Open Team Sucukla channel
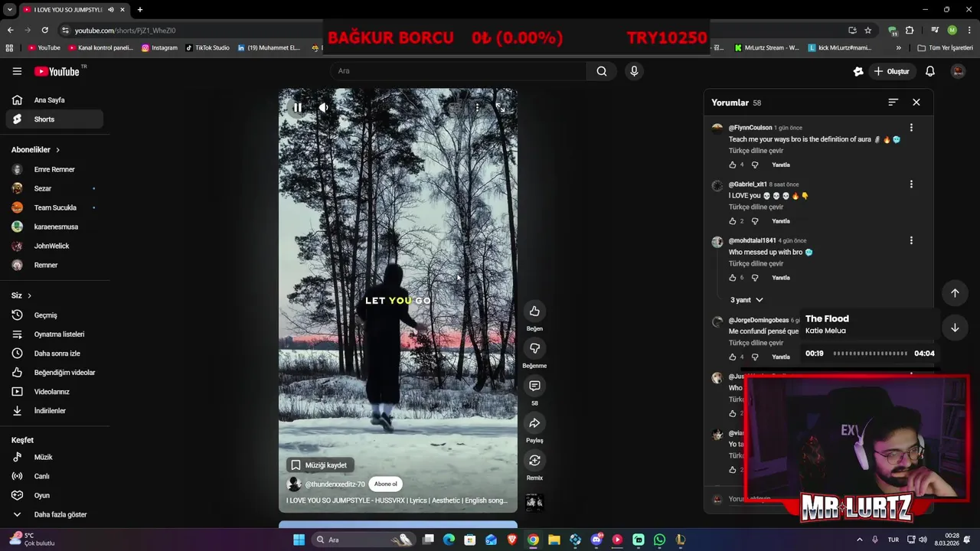The image size is (980, 551). coord(54,207)
